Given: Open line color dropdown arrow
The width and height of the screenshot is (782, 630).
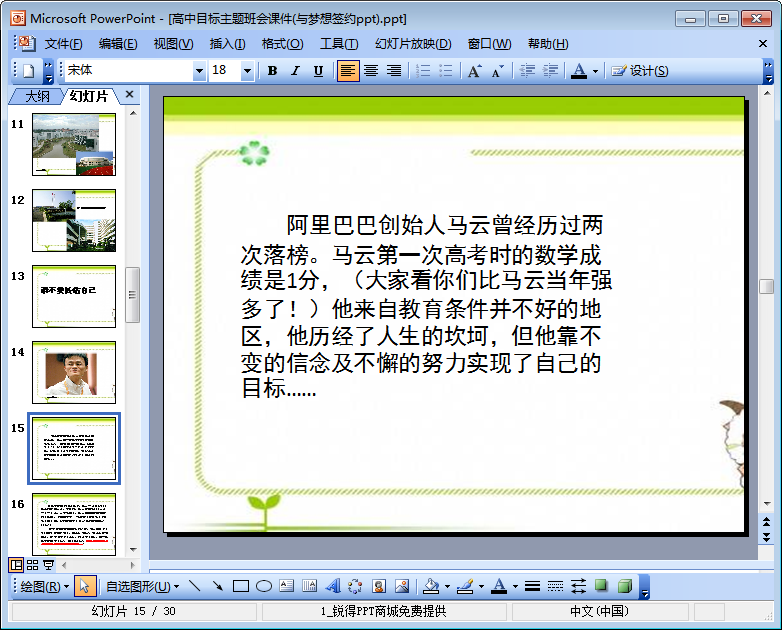Looking at the screenshot, I should 481,587.
